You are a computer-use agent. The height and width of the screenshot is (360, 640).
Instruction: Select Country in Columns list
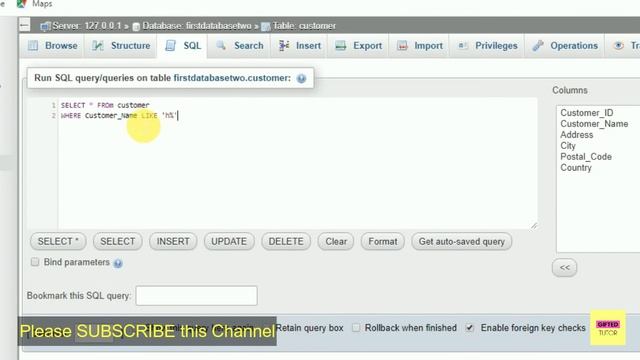coord(576,168)
